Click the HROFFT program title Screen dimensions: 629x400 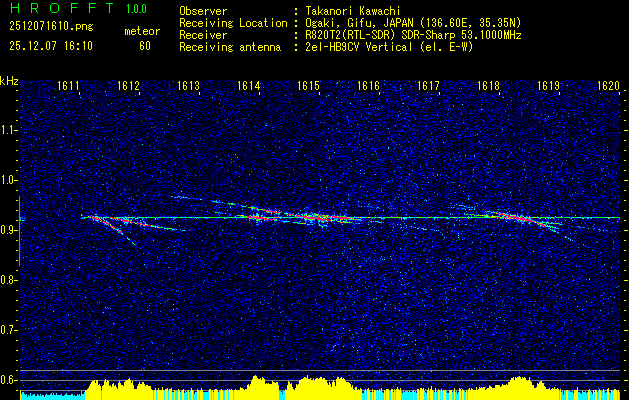[64, 8]
